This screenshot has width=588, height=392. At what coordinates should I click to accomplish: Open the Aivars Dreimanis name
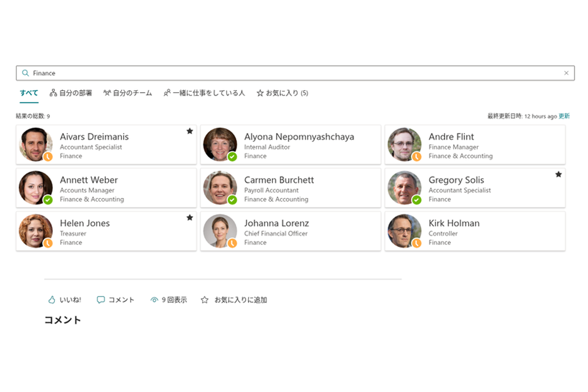coord(94,137)
